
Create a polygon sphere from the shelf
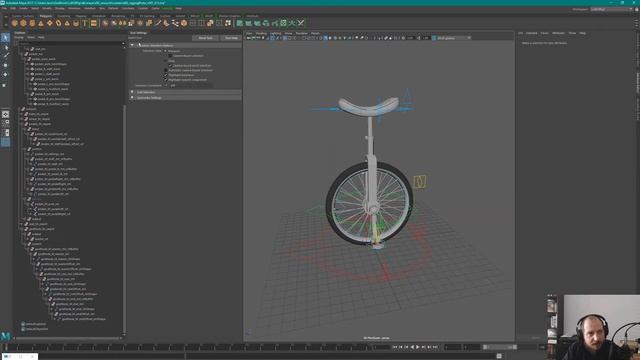pos(14,23)
